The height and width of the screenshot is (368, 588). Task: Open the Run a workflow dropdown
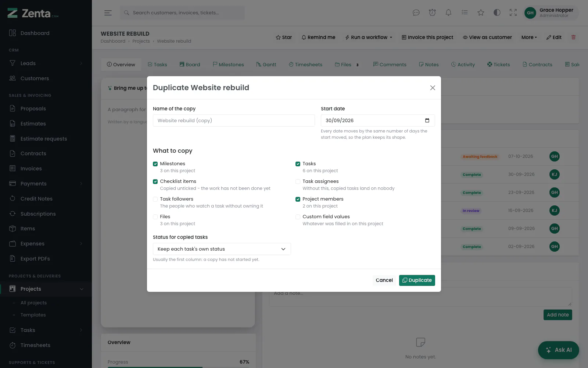click(x=369, y=37)
